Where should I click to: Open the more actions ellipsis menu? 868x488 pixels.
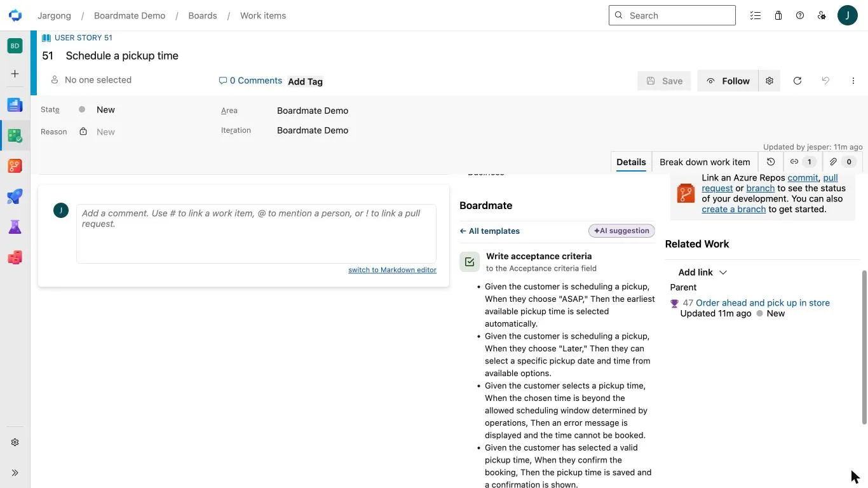(853, 81)
